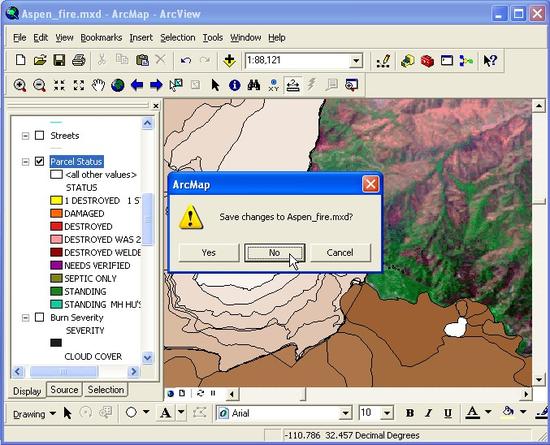This screenshot has width=550, height=445.
Task: Open the Arial font dropdown
Action: pyautogui.click(x=346, y=413)
